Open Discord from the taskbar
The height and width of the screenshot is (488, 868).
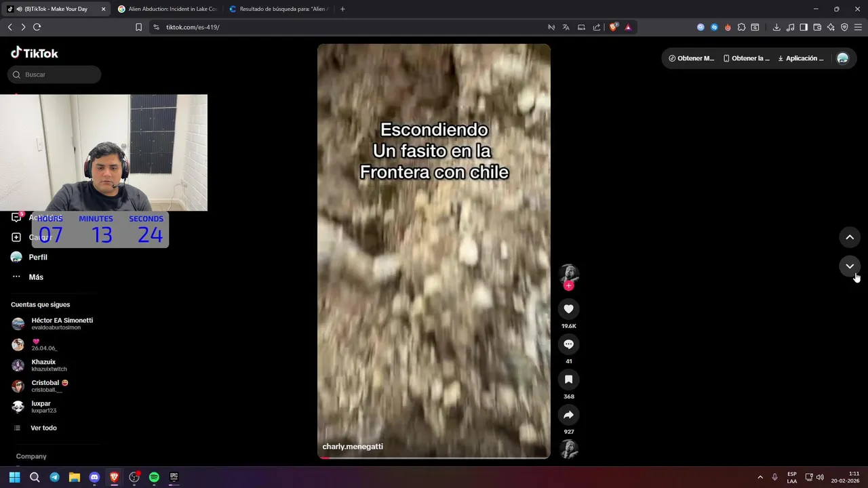[94, 477]
